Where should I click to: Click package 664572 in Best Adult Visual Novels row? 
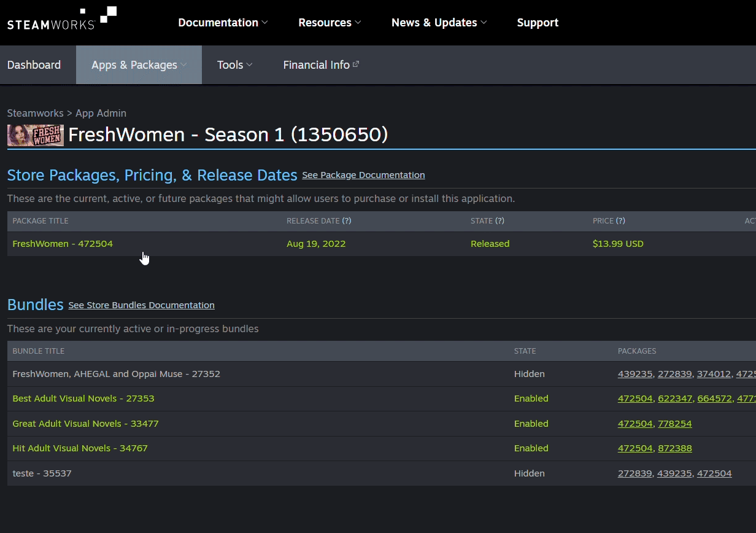(x=714, y=399)
